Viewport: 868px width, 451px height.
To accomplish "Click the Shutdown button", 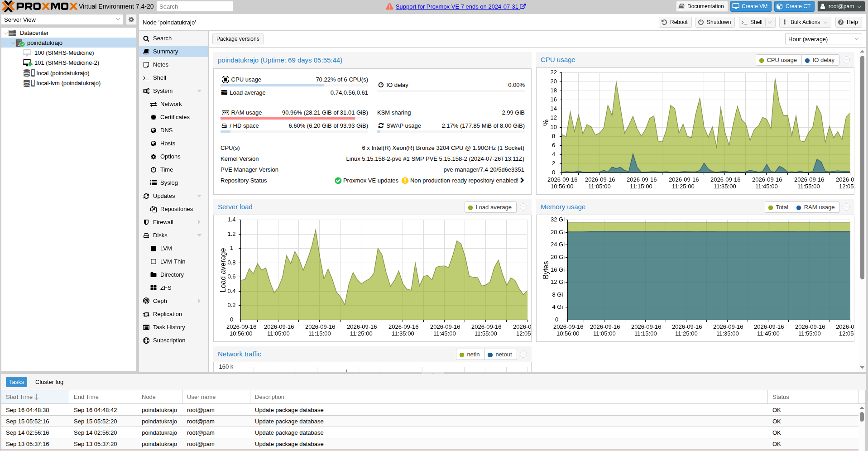I will coord(715,22).
